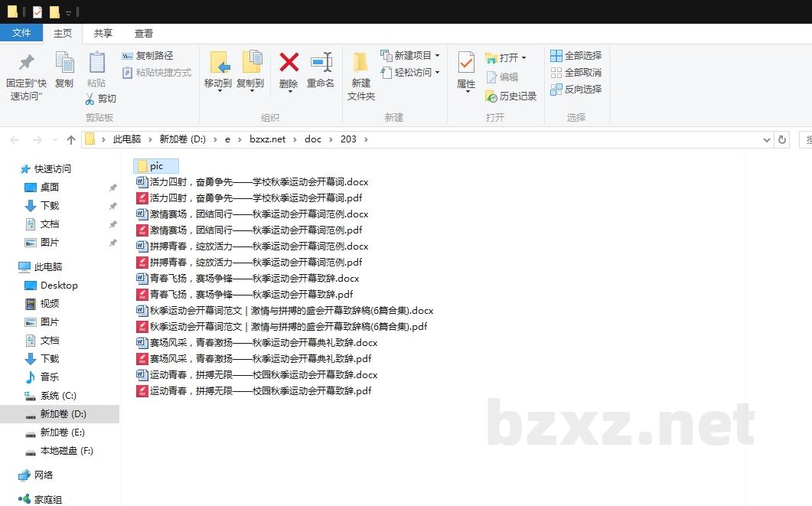Select the pic folder
The height and width of the screenshot is (506, 812).
click(x=156, y=166)
